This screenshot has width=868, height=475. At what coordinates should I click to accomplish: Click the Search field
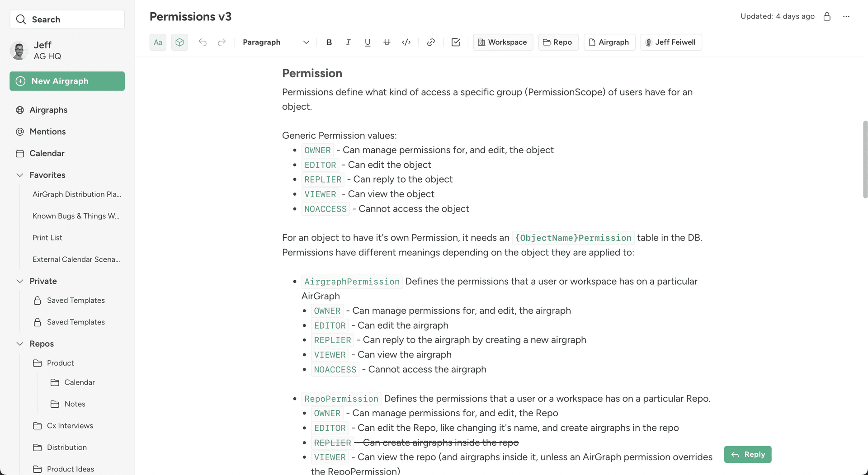67,19
